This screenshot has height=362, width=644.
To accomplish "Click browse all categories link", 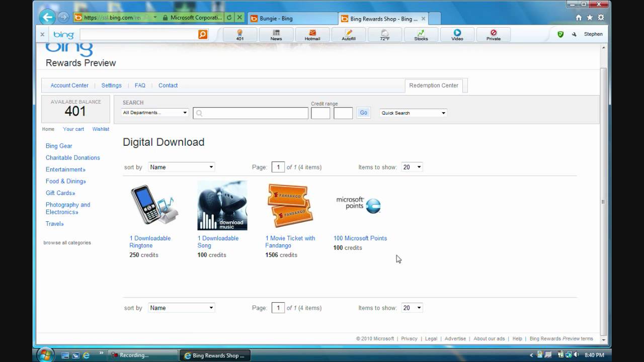I will tap(67, 243).
